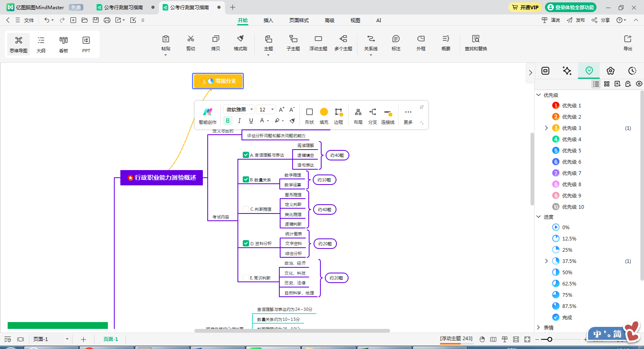
Task: Click the Relationship line (关系线) tool
Action: click(370, 43)
